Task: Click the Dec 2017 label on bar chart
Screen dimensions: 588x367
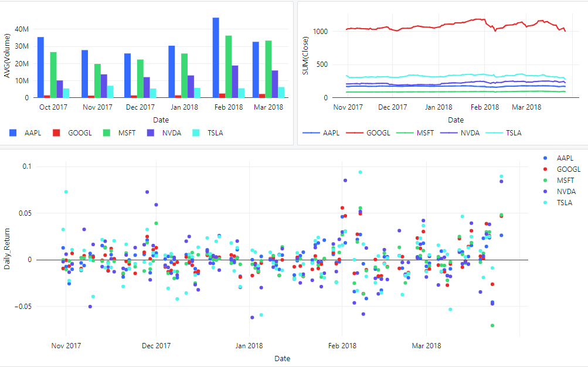Action: coord(140,107)
